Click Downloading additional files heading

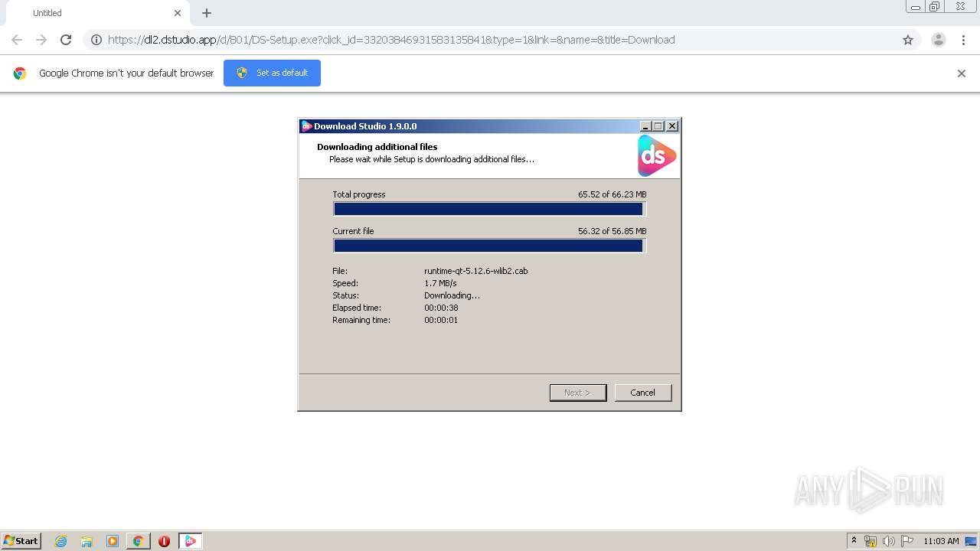pyautogui.click(x=377, y=147)
